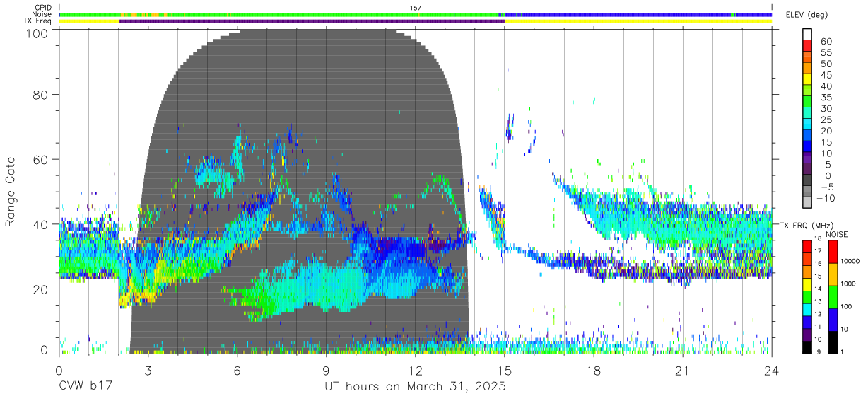This screenshot has height=401, width=868.
Task: Click the 15 tick on the UT hours axis
Action: [x=505, y=370]
